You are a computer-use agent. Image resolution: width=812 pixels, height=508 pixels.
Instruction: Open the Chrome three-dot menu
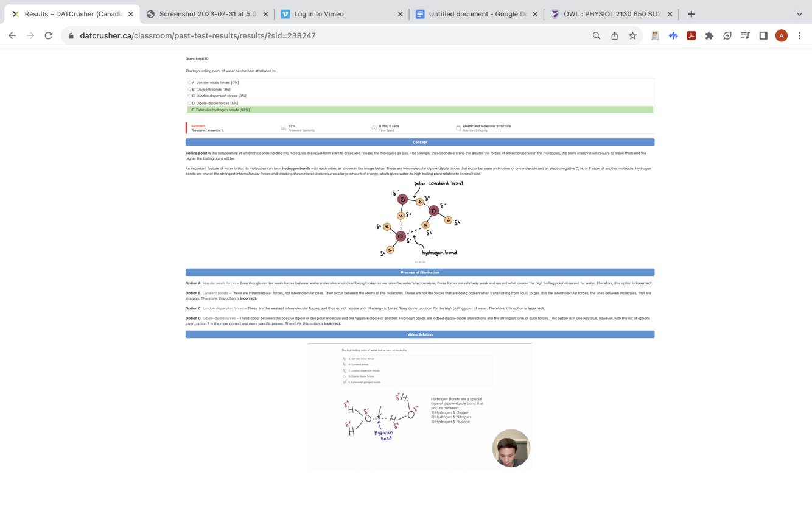point(800,35)
